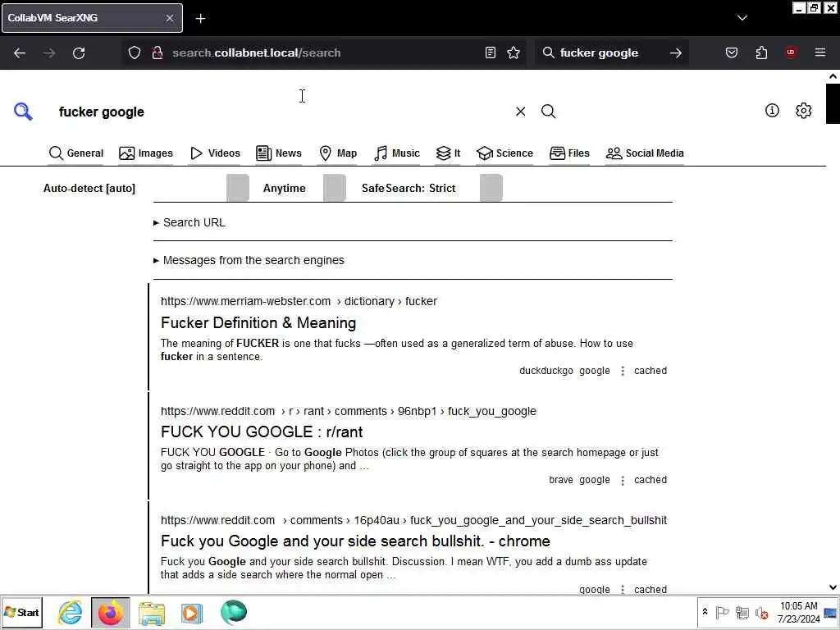This screenshot has width=840, height=630.
Task: Click the page vertical scrollbar thumb
Action: click(x=833, y=103)
